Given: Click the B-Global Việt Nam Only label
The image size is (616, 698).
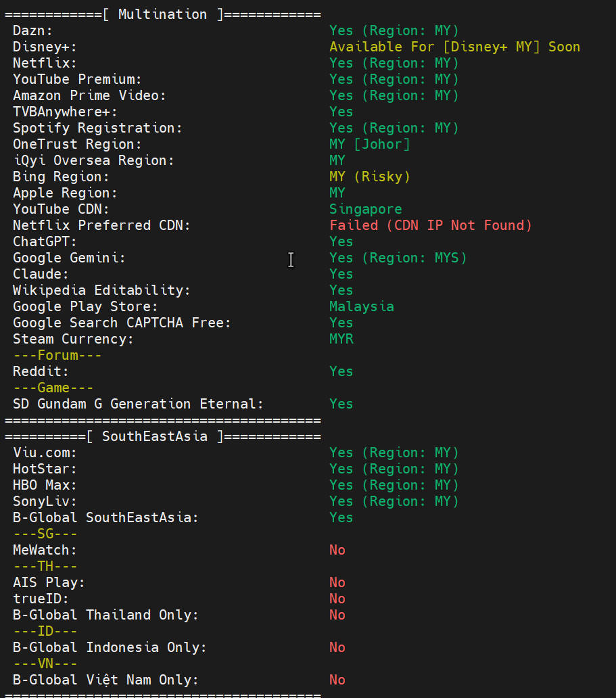Looking at the screenshot, I should [x=105, y=680].
